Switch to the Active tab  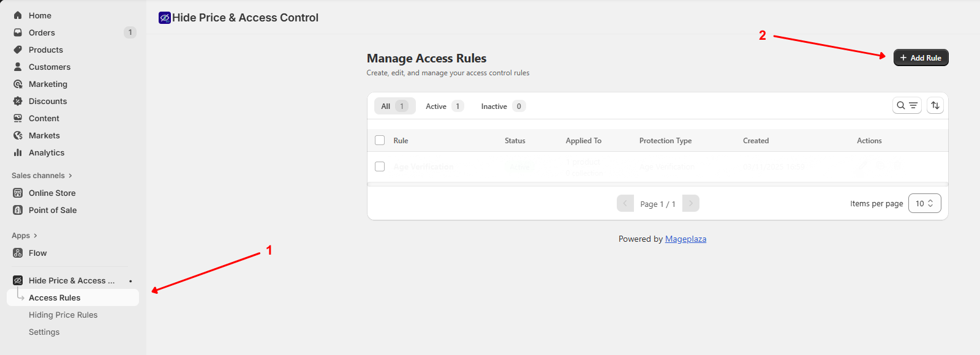[x=445, y=106]
